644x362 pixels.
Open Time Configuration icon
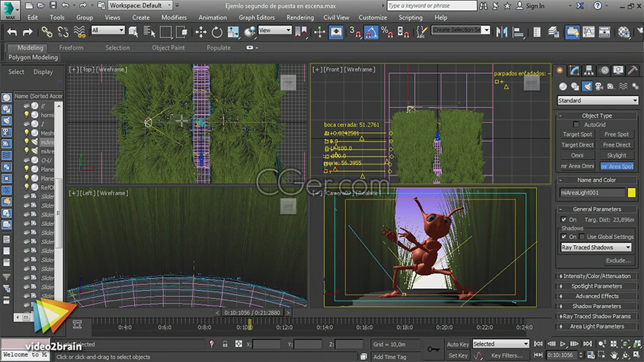[591, 355]
